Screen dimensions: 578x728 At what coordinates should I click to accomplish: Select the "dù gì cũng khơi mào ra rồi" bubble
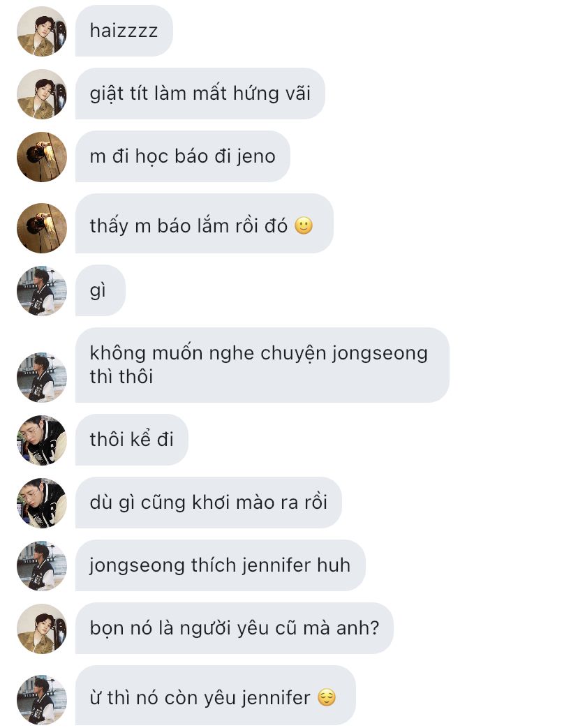point(209,503)
